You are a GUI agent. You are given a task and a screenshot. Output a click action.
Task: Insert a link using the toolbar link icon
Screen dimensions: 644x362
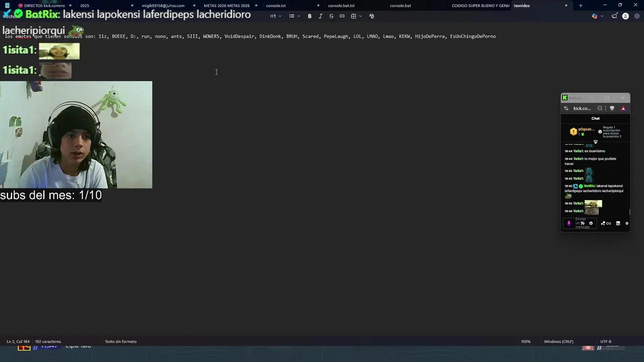[342, 16]
